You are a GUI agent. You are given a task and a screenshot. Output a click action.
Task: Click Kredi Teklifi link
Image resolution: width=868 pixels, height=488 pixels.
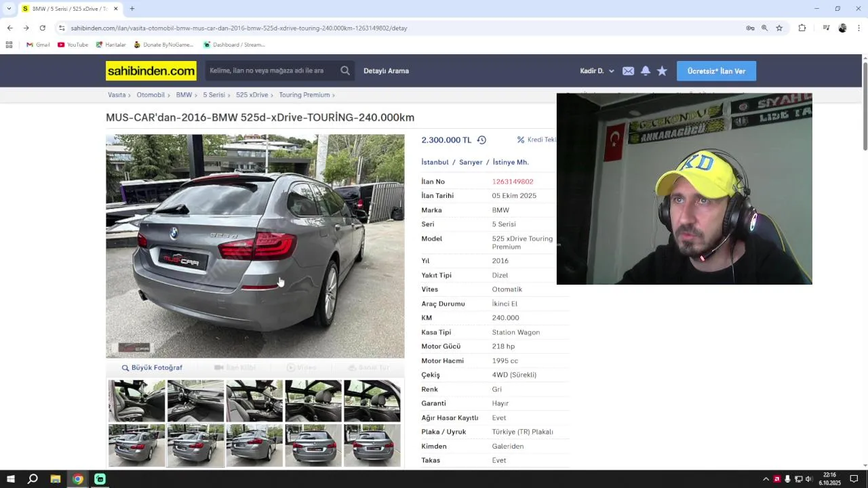536,140
